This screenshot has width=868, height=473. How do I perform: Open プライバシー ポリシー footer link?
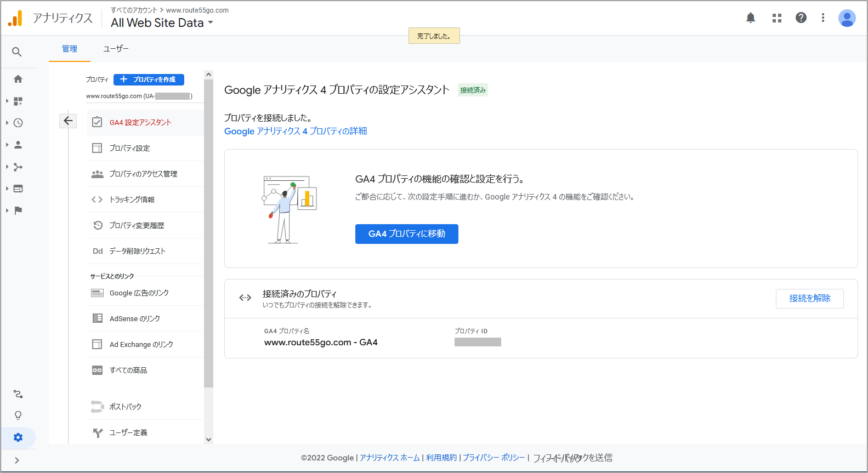(x=493, y=458)
